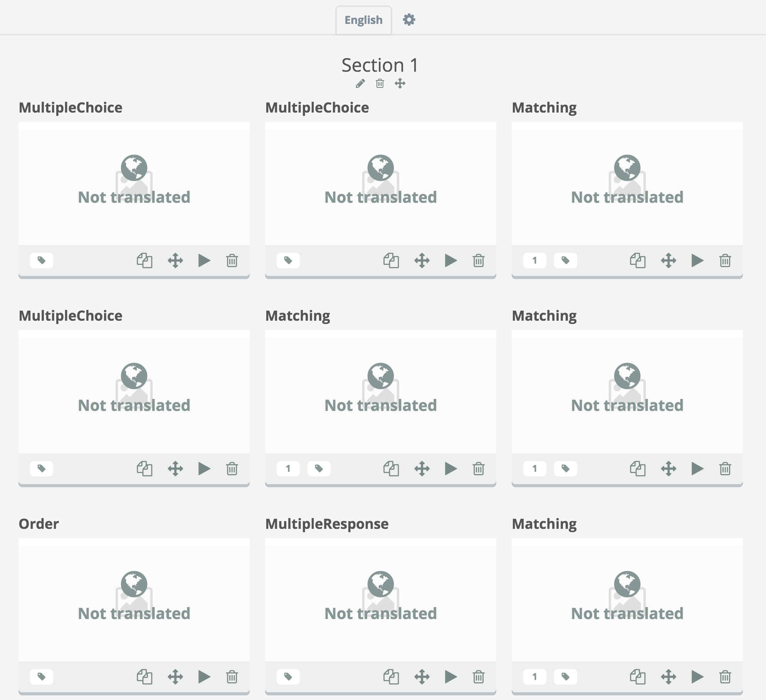
Task: Preview the bottom-row Matching card
Action: pos(697,676)
